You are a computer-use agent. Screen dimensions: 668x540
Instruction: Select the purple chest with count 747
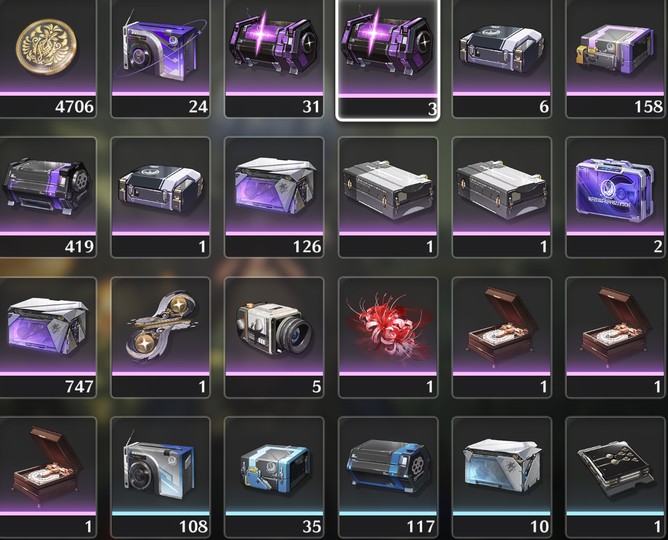(x=47, y=338)
